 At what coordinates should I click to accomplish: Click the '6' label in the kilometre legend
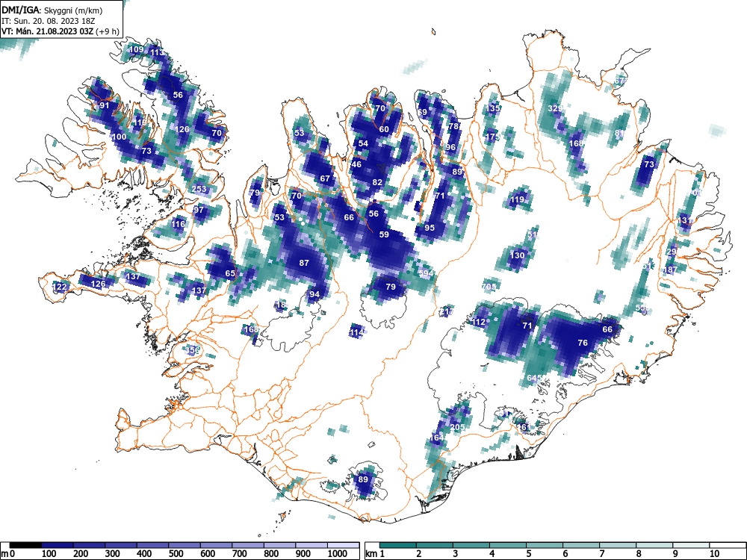click(565, 554)
